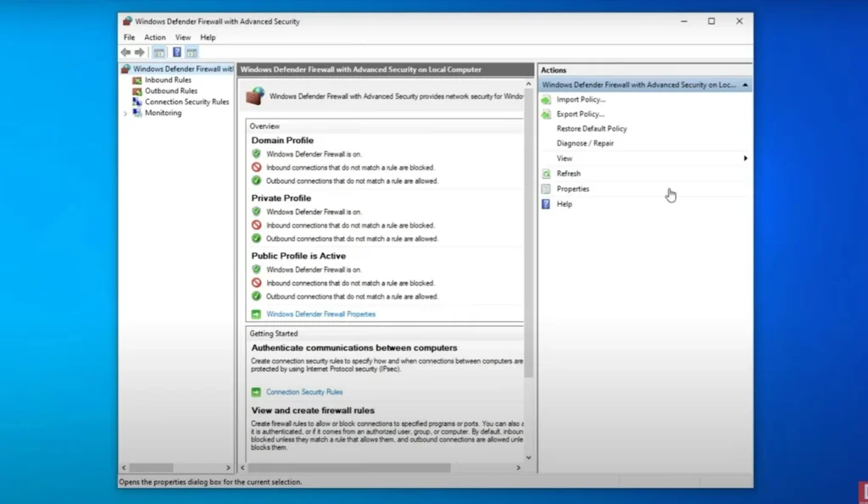Click center pane scroll down arrow

[x=529, y=457]
